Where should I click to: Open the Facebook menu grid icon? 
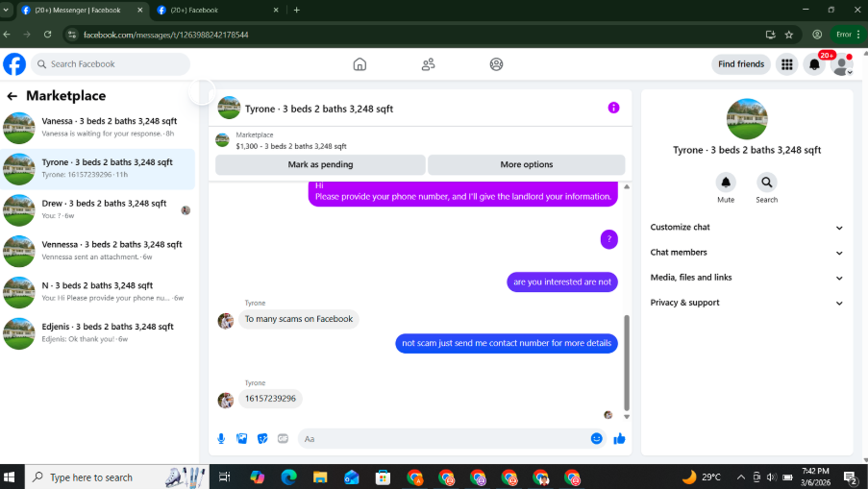tap(786, 64)
